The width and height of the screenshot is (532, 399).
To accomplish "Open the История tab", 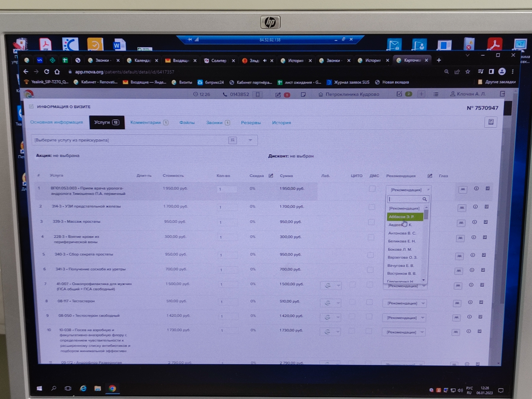I will click(x=281, y=123).
